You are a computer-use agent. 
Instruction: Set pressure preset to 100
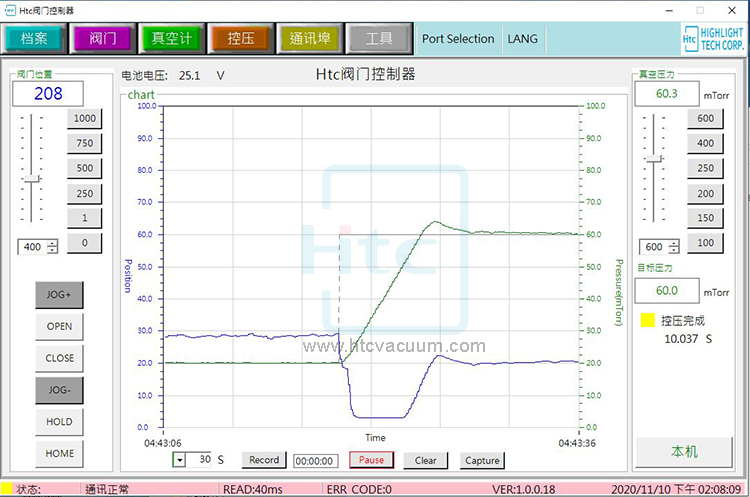pos(706,243)
